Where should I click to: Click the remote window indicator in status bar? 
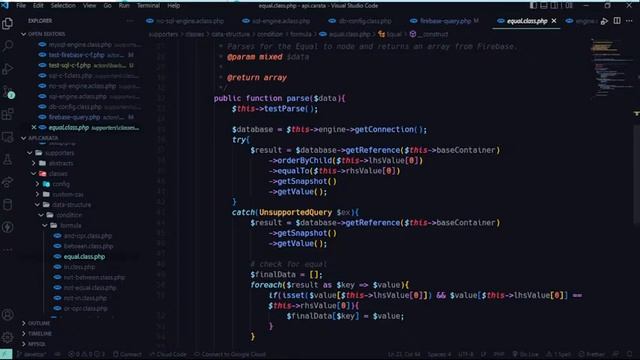(x=6, y=354)
